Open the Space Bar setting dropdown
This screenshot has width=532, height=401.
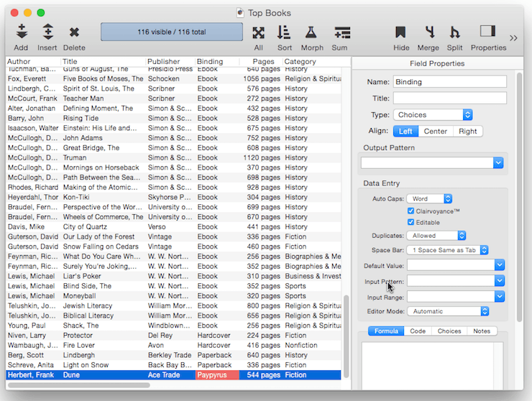pos(447,250)
